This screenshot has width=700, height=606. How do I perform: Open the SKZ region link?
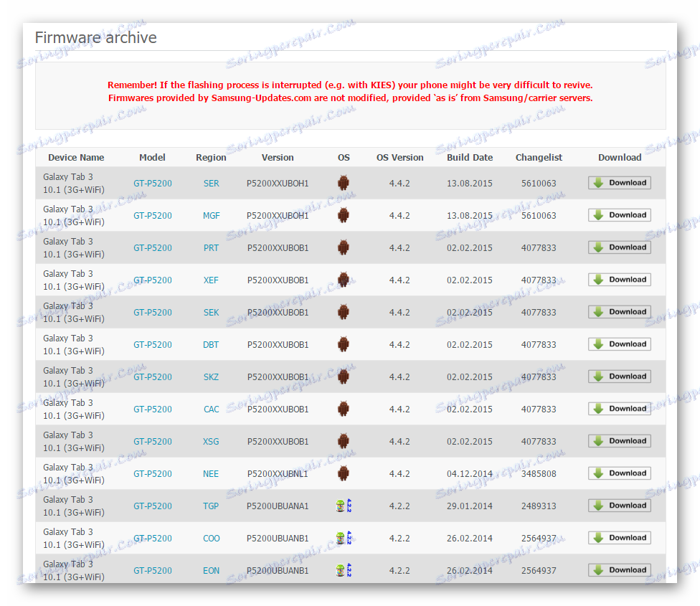[211, 377]
